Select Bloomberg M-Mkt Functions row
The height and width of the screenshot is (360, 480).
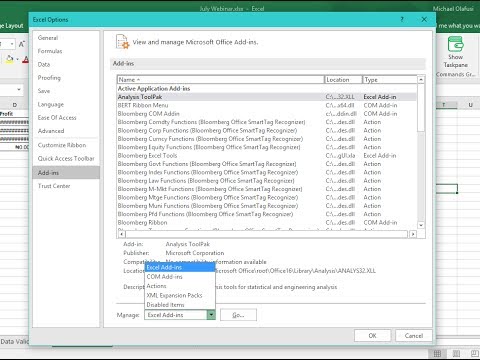click(267, 189)
